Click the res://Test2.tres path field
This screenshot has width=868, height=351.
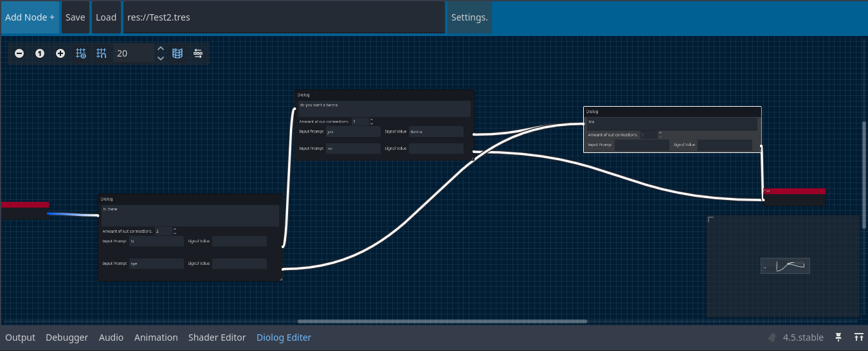(x=284, y=17)
